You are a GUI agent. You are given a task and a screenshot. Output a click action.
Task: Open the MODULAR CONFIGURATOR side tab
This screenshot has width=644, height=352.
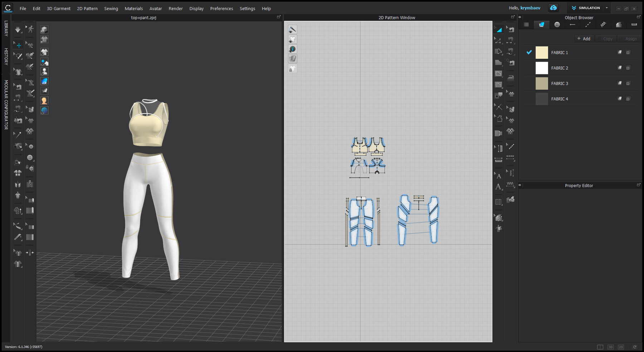(6, 105)
